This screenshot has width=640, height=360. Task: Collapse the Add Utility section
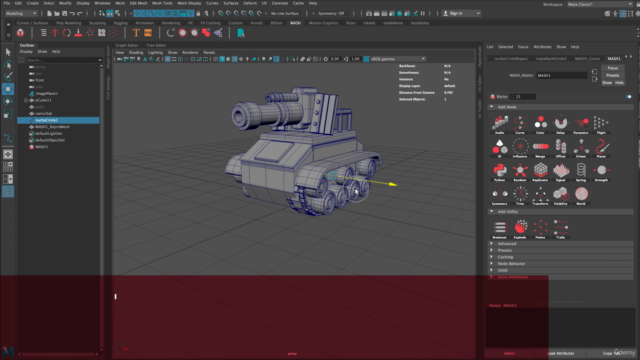pyautogui.click(x=492, y=212)
